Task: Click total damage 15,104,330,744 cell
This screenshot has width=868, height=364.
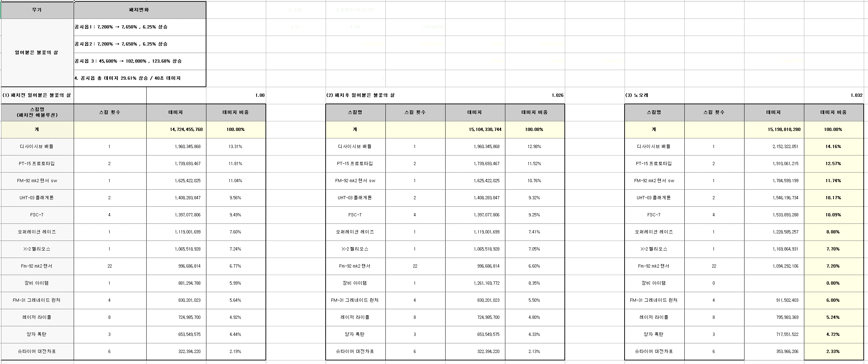Action: [x=475, y=130]
